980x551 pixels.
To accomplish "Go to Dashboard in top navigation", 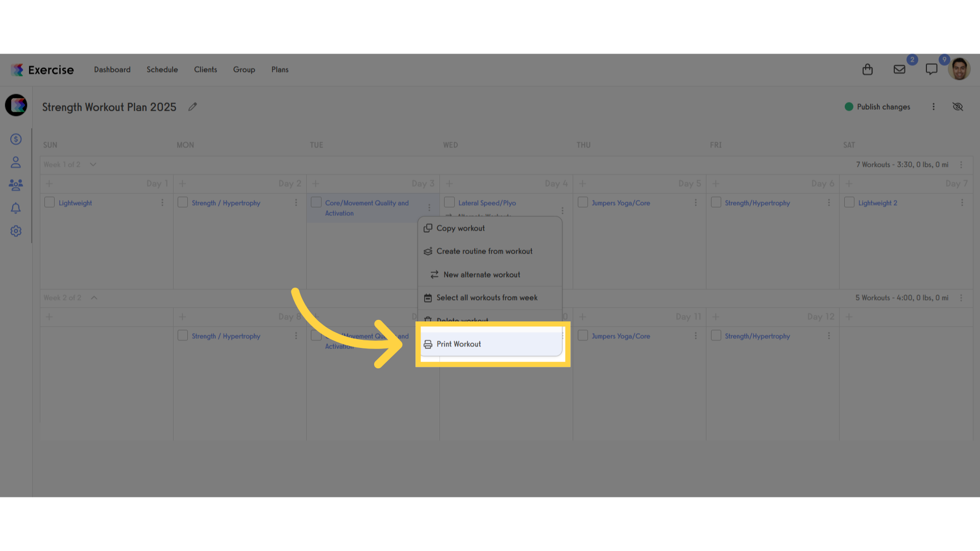I will click(x=112, y=70).
